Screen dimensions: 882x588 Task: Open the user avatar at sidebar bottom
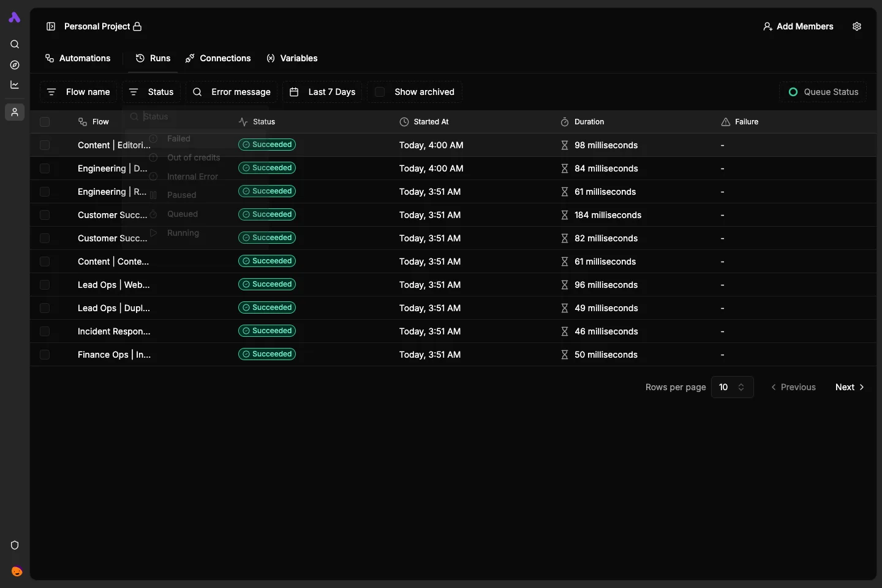[x=17, y=571]
